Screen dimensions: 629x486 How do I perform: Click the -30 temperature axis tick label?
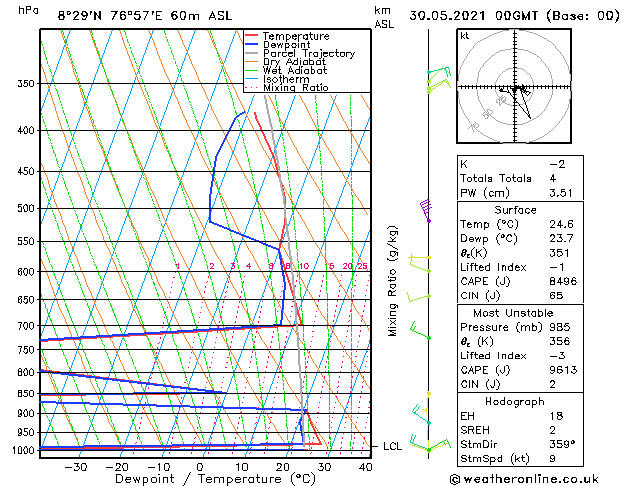point(76,467)
